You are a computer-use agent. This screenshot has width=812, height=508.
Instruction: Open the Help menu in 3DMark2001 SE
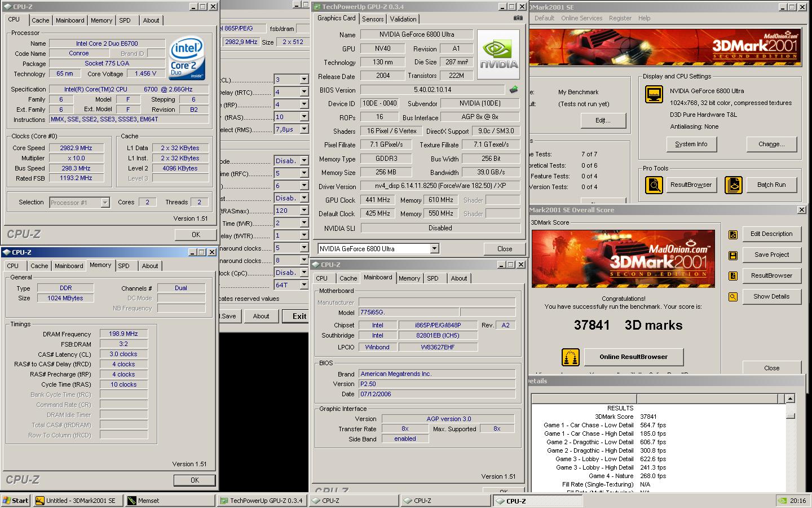644,18
